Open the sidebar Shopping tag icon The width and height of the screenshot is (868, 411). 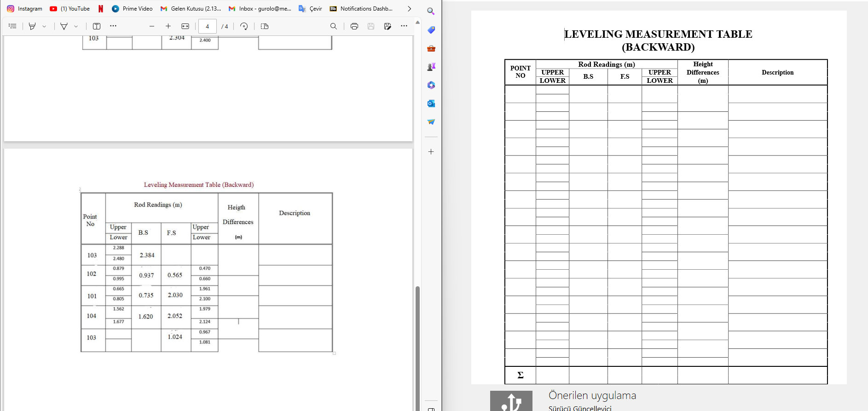[431, 30]
